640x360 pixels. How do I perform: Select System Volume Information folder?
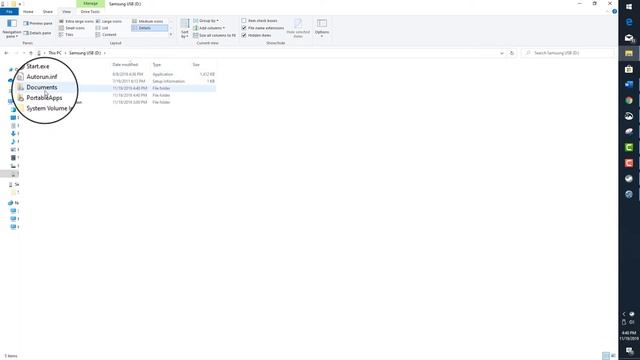pyautogui.click(x=49, y=108)
